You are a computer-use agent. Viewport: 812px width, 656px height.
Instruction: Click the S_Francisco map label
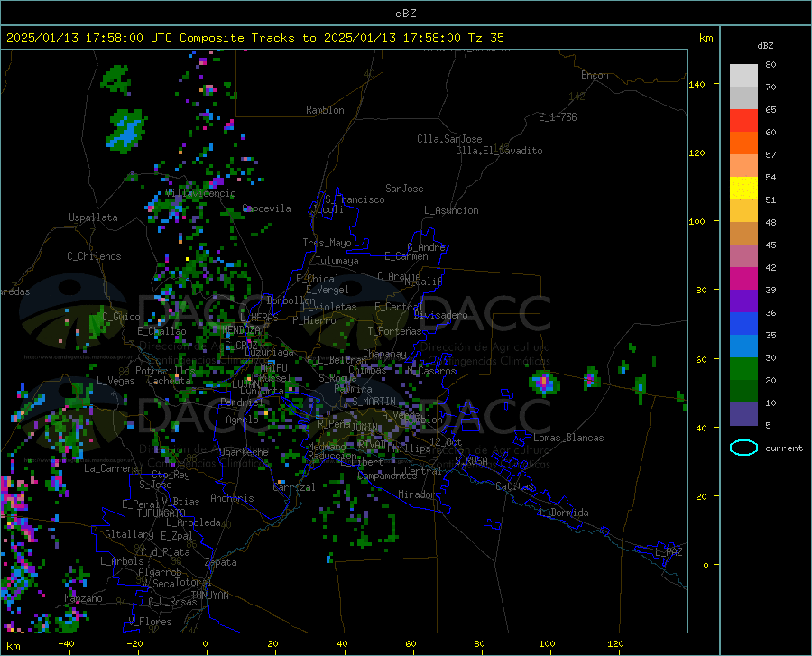[x=355, y=199]
